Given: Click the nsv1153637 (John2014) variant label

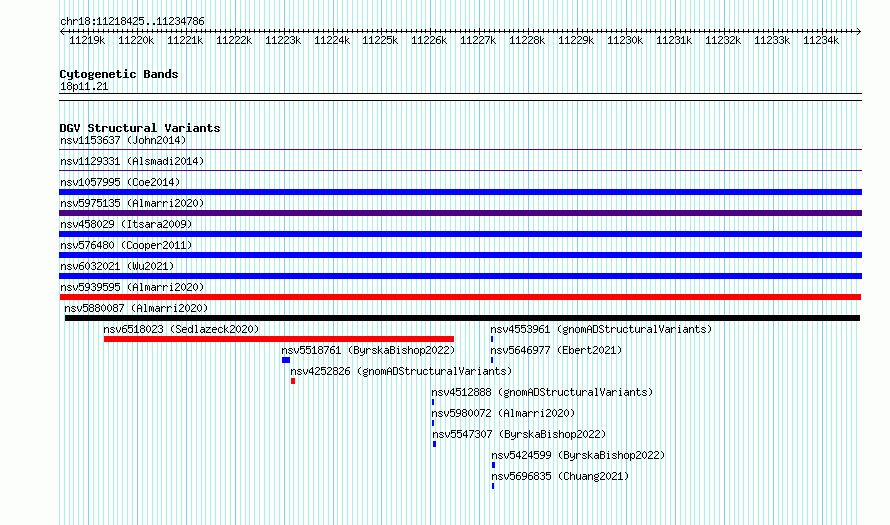Looking at the screenshot, I should pyautogui.click(x=123, y=140).
